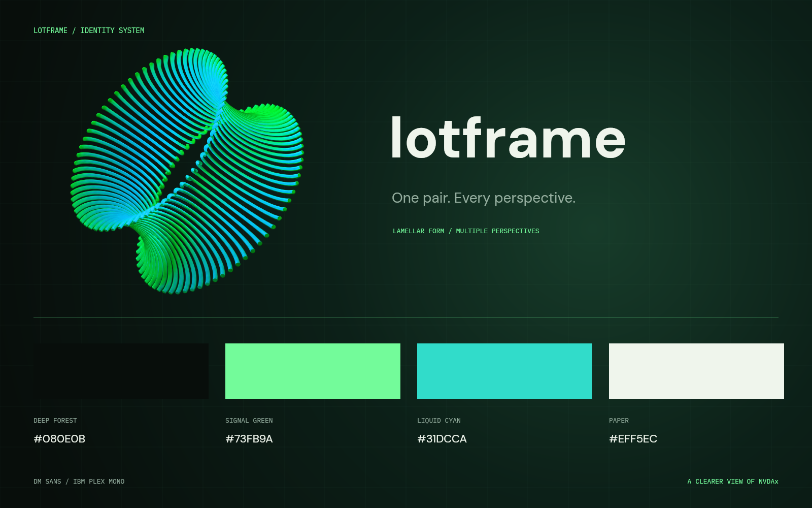This screenshot has width=812, height=508.
Task: Click the hex value #31DCCA
Action: coord(442,439)
